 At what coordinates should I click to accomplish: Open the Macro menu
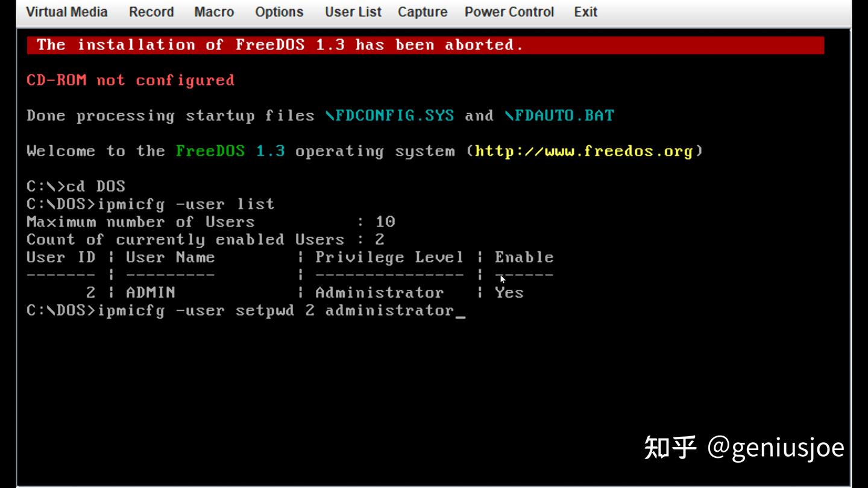pos(214,12)
